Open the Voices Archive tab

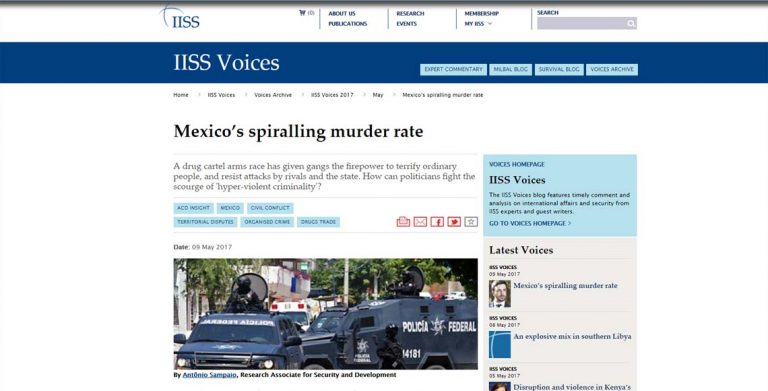click(x=612, y=70)
